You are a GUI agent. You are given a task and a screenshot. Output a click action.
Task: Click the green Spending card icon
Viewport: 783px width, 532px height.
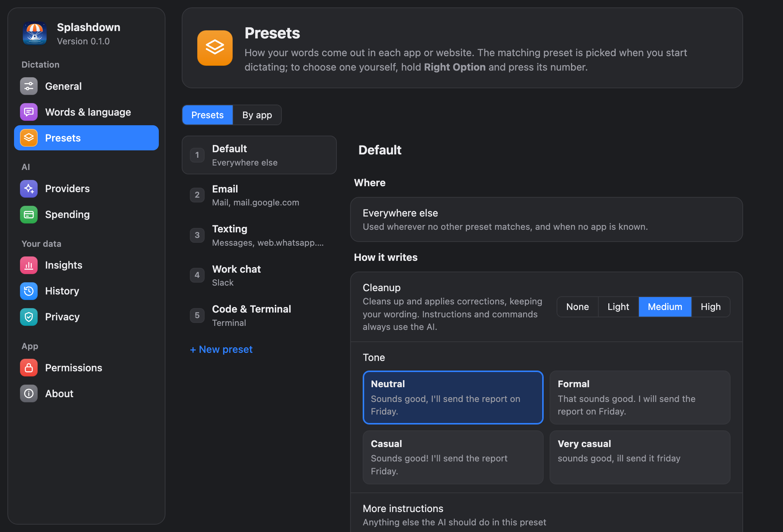[29, 215]
